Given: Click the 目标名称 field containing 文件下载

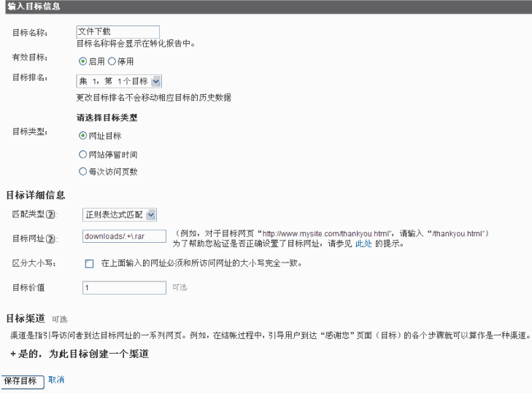Looking at the screenshot, I should [117, 32].
